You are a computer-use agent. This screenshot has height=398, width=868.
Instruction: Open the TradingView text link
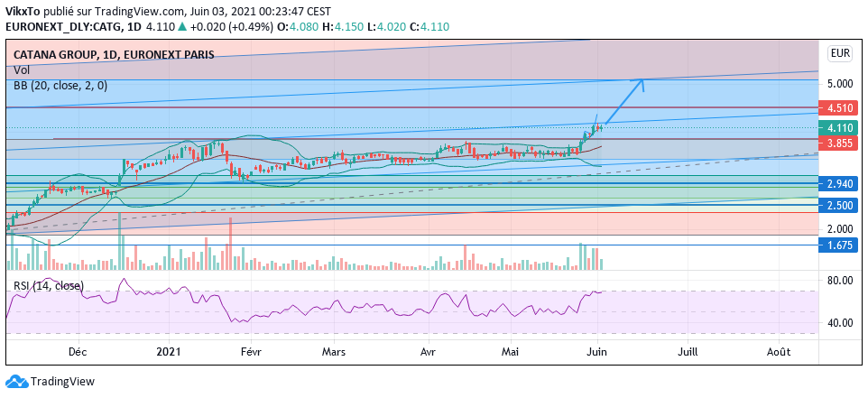point(62,382)
